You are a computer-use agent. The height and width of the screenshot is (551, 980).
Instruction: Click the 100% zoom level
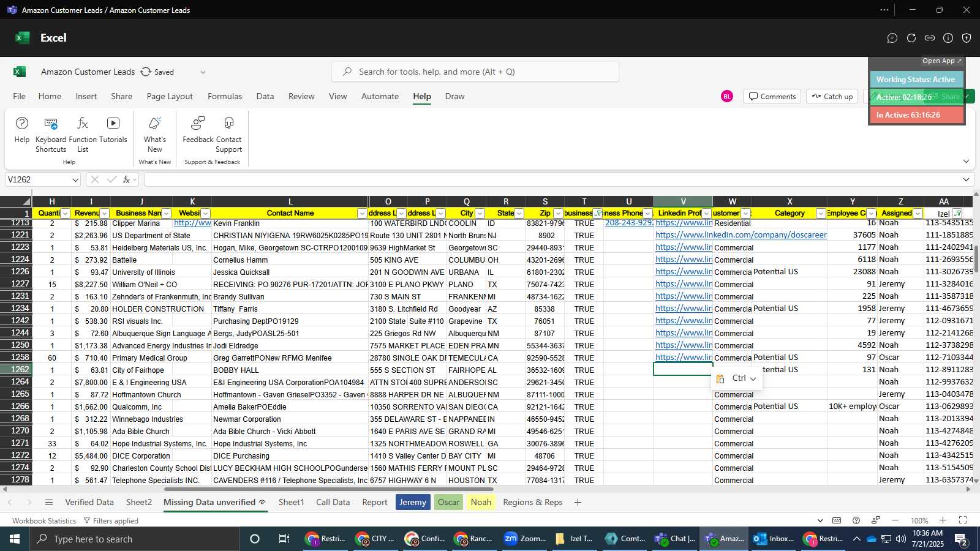pyautogui.click(x=919, y=520)
